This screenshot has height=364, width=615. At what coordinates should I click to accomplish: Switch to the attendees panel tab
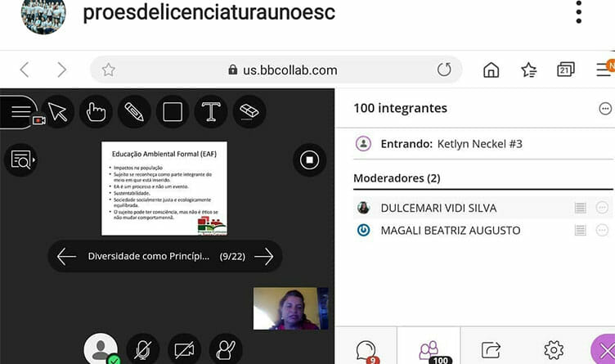tap(429, 350)
